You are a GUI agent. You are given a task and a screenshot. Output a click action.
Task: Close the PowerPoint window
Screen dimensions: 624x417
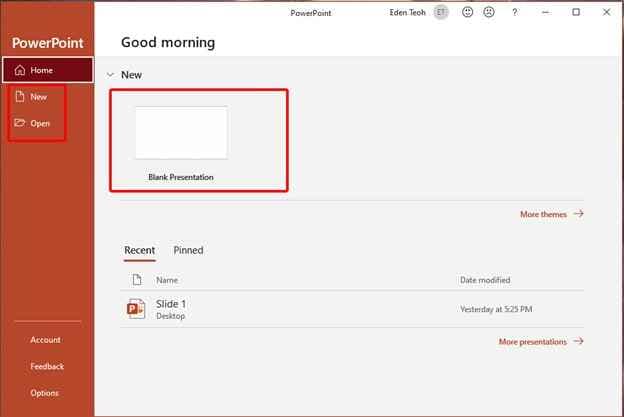(x=606, y=12)
